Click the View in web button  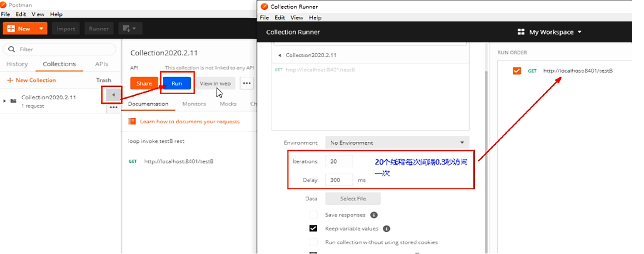click(215, 83)
